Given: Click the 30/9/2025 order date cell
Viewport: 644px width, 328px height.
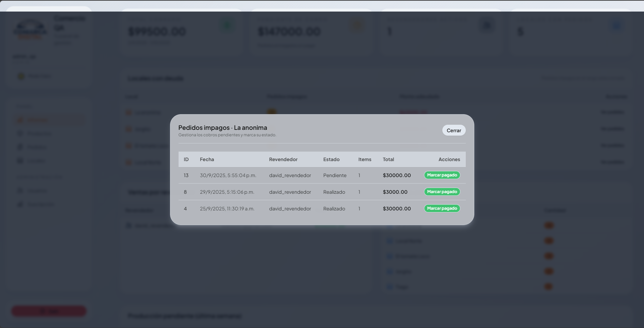Looking at the screenshot, I should pyautogui.click(x=228, y=175).
